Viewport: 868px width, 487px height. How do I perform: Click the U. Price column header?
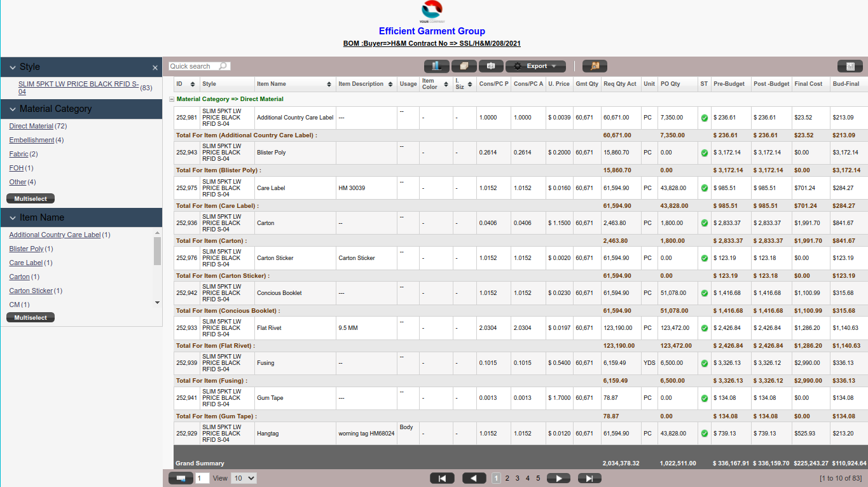click(559, 84)
